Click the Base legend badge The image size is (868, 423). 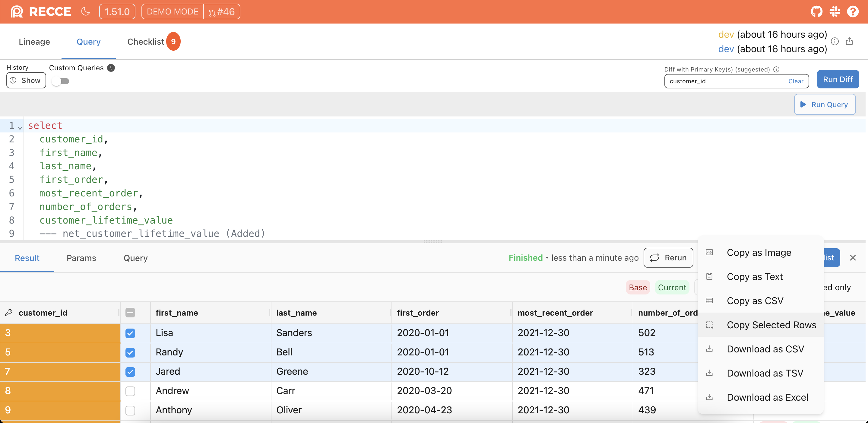638,288
